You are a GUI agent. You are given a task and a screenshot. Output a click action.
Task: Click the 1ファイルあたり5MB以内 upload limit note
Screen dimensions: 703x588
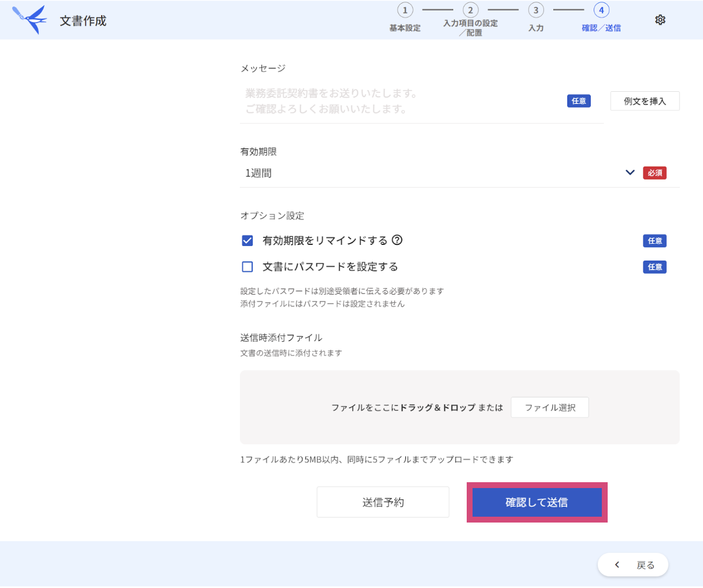pos(377,459)
